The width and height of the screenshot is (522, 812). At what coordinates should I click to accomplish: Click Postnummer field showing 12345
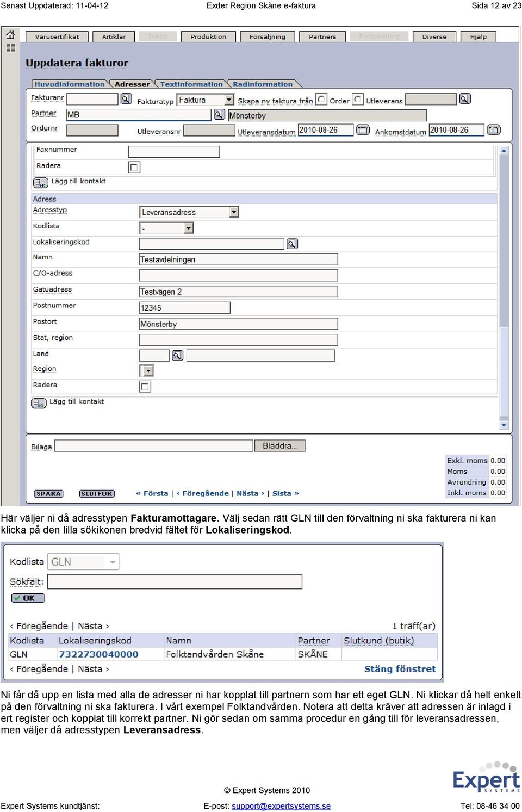tap(184, 308)
